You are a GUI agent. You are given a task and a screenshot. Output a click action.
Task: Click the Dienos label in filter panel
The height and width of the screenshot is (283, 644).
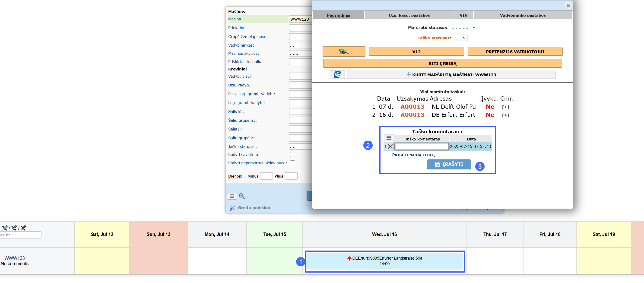pos(235,176)
